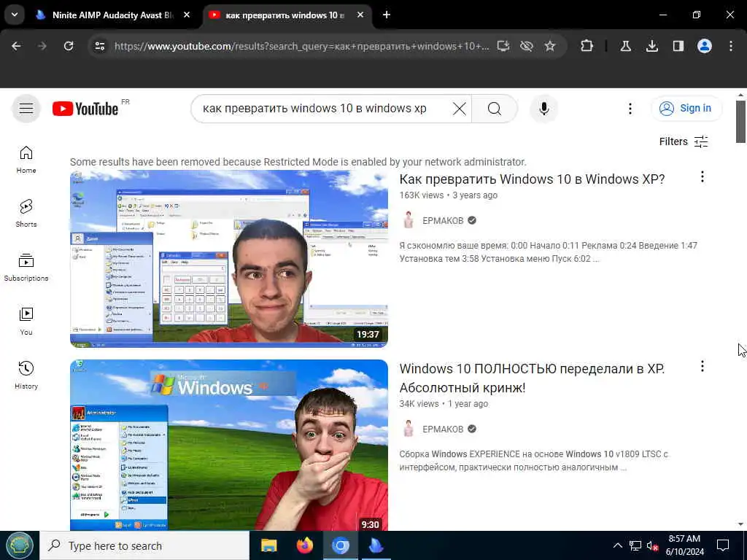Show hidden system tray icons
The height and width of the screenshot is (560, 747).
[x=617, y=545]
